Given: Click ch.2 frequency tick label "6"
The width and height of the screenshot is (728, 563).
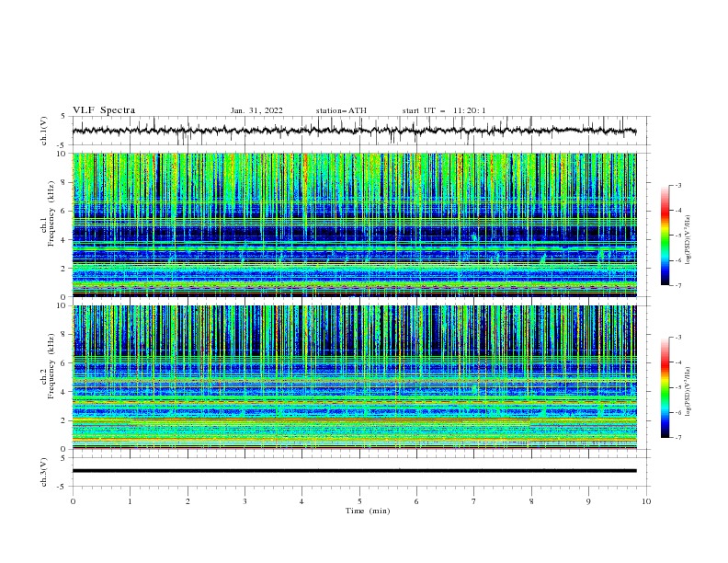Looking at the screenshot, I should point(64,363).
